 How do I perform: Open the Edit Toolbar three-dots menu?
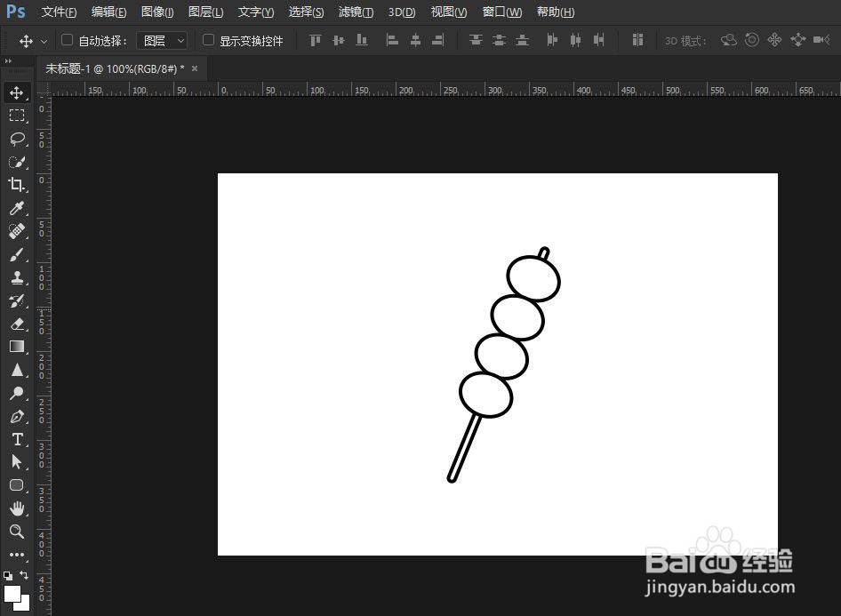point(17,555)
